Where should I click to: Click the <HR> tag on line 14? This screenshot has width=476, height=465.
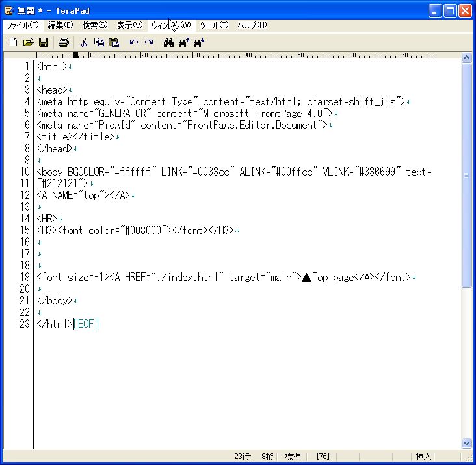coord(47,219)
